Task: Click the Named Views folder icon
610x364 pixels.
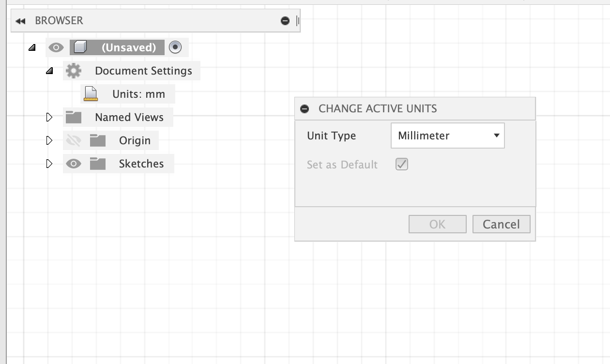Action: tap(74, 117)
